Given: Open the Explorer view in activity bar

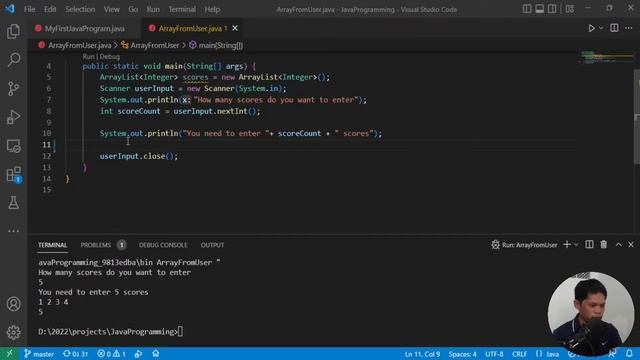Looking at the screenshot, I should (13, 31).
